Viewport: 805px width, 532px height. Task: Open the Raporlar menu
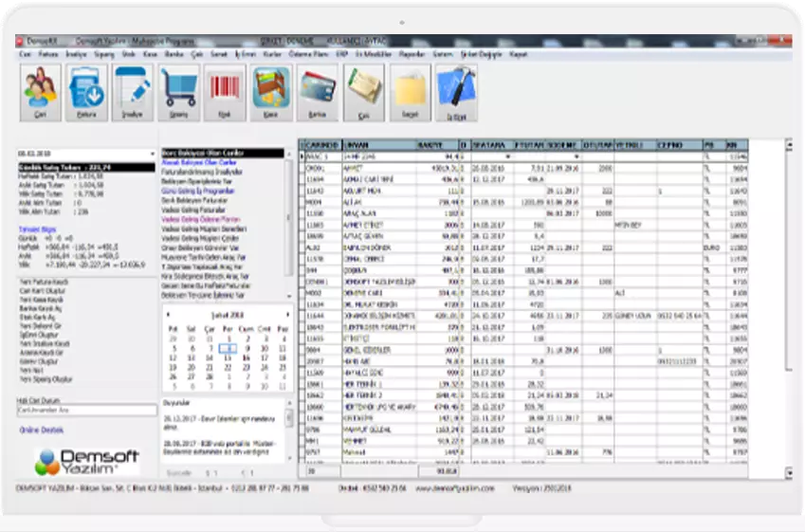tap(412, 54)
